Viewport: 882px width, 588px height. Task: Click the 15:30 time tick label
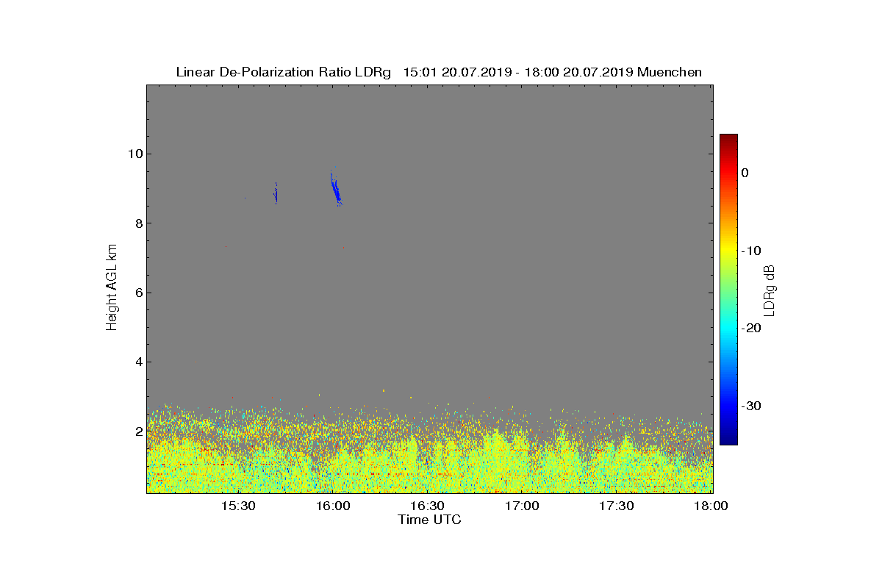pos(238,506)
